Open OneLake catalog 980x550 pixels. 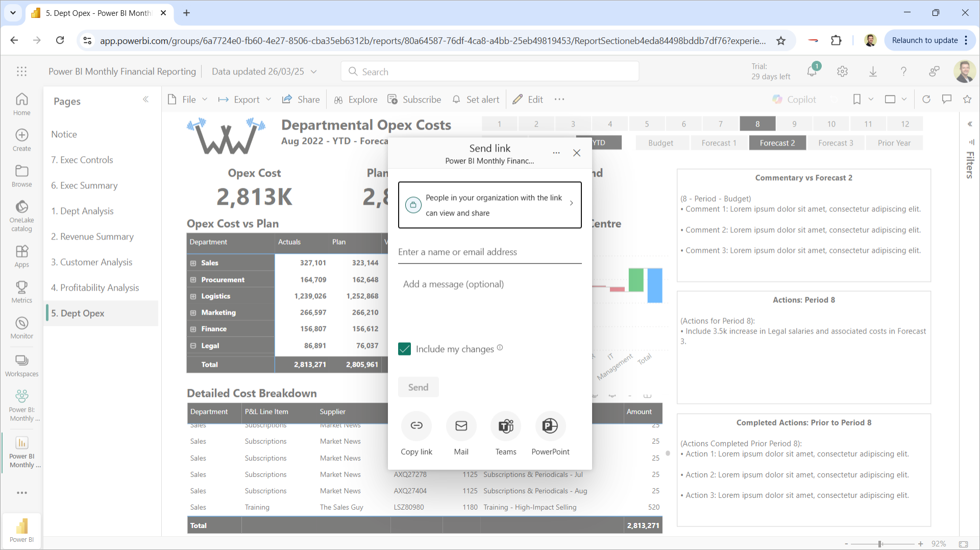pyautogui.click(x=21, y=216)
